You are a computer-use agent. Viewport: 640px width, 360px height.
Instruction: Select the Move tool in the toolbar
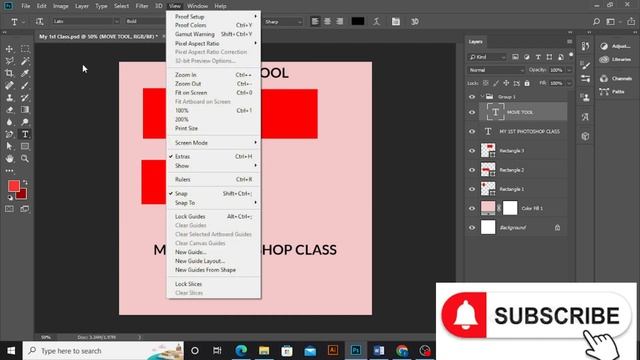pos(9,49)
